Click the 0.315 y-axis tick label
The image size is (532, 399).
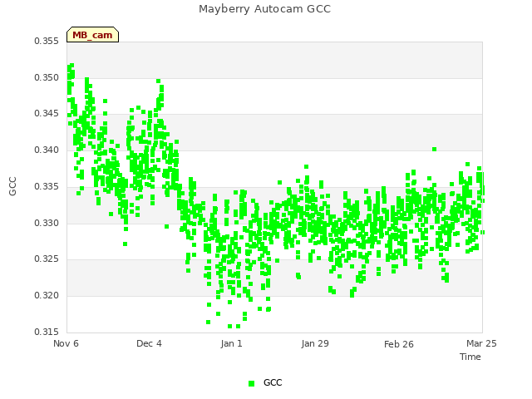tap(47, 332)
